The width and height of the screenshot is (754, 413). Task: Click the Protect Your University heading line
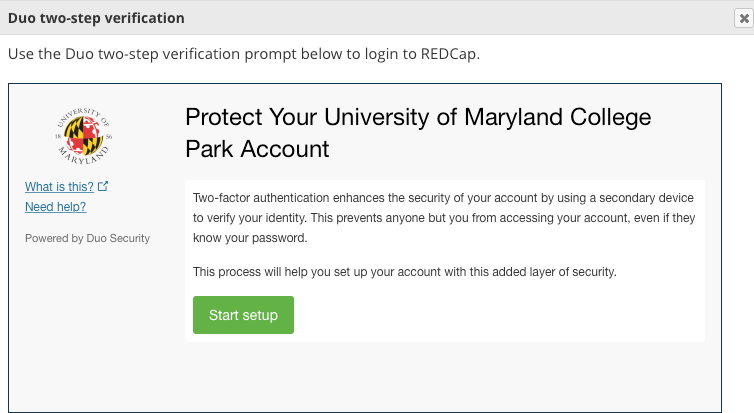point(418,117)
